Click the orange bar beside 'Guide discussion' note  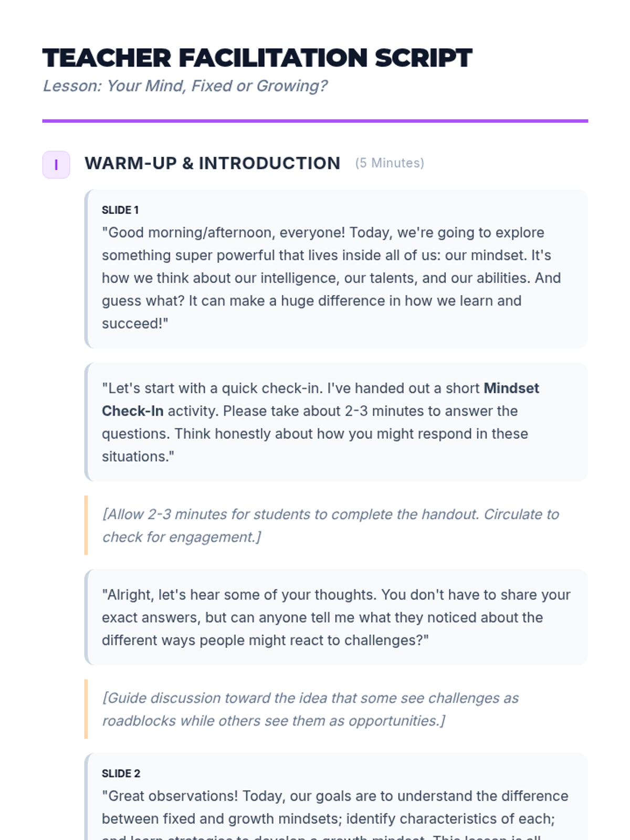(86, 709)
